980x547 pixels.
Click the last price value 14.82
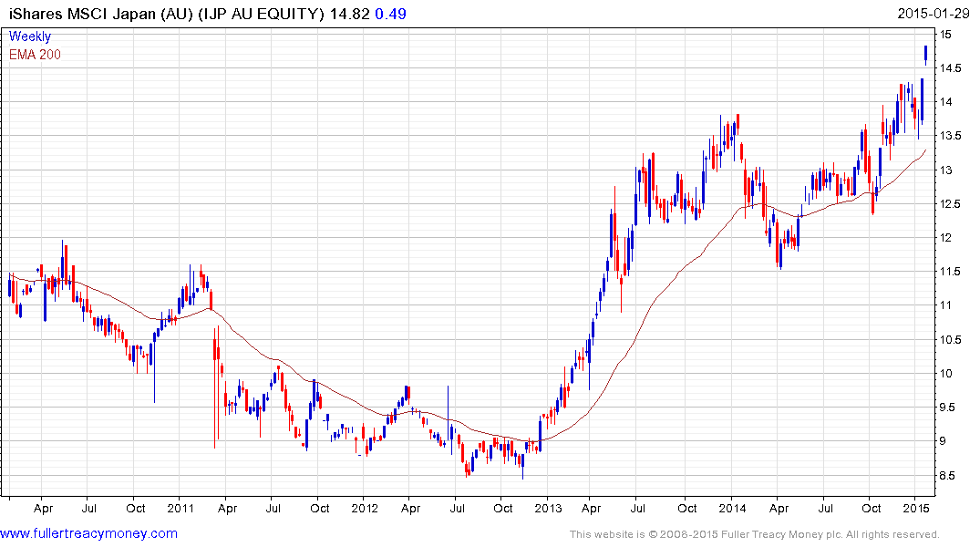350,14
